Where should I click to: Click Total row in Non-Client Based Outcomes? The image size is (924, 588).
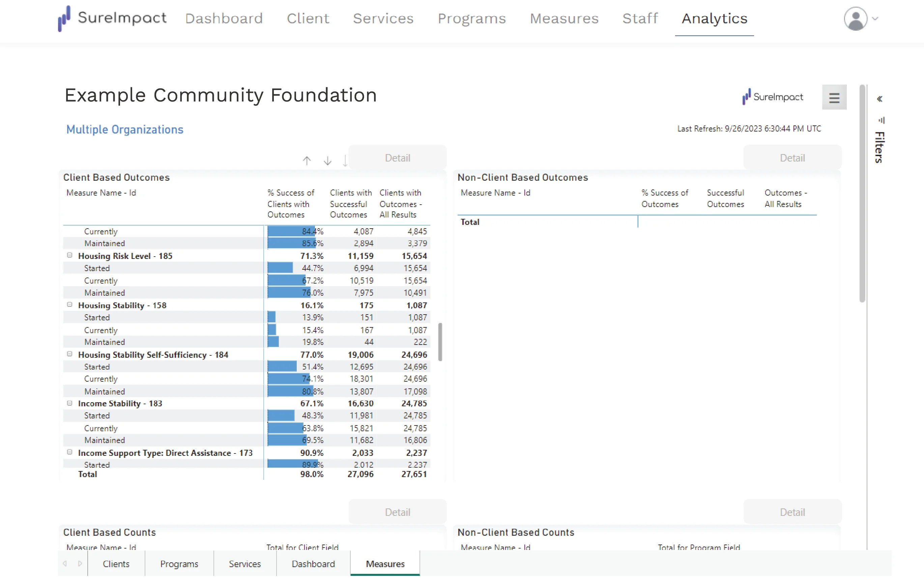[637, 222]
